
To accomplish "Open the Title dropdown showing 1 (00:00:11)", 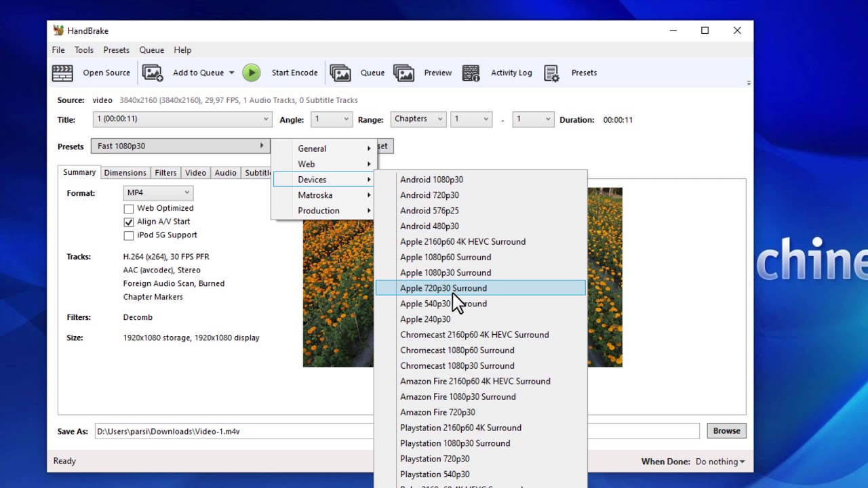I will pos(182,119).
